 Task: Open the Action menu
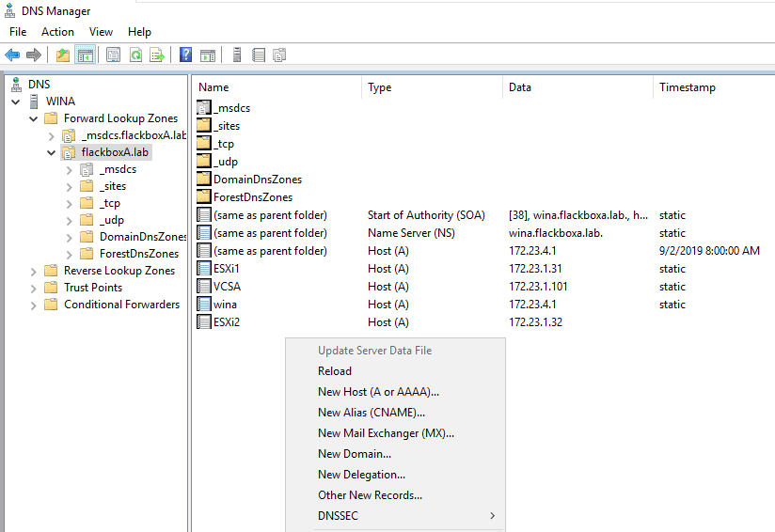57,32
